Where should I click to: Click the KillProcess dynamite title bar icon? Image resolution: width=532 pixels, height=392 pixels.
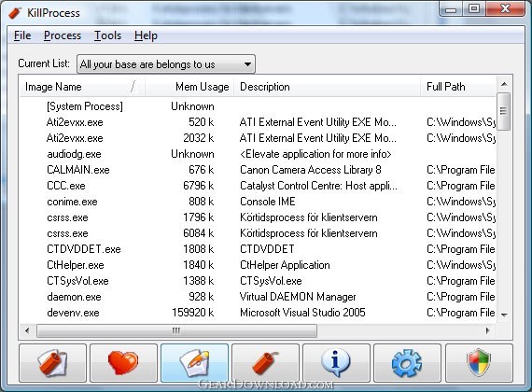15,13
